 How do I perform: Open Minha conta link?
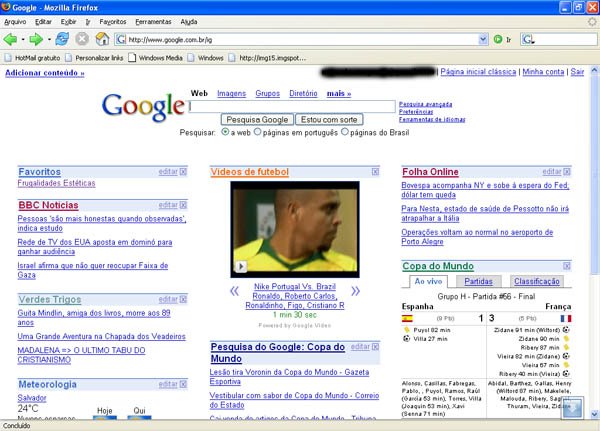[543, 72]
